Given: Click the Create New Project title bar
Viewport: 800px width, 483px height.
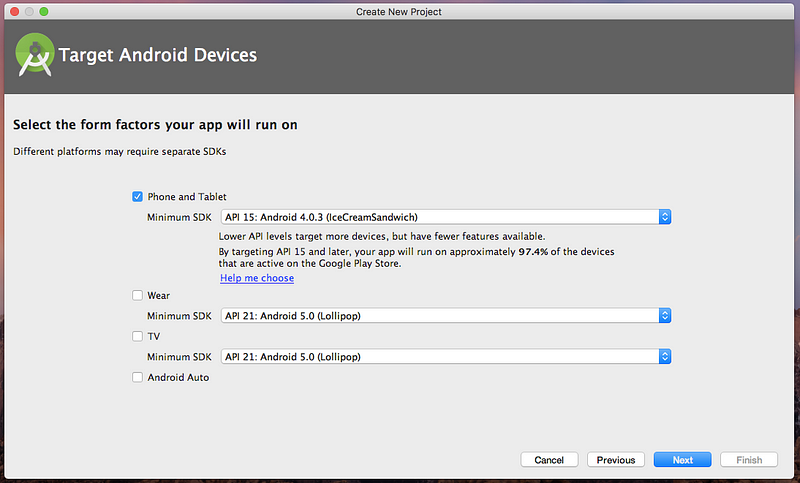Looking at the screenshot, I should click(399, 11).
